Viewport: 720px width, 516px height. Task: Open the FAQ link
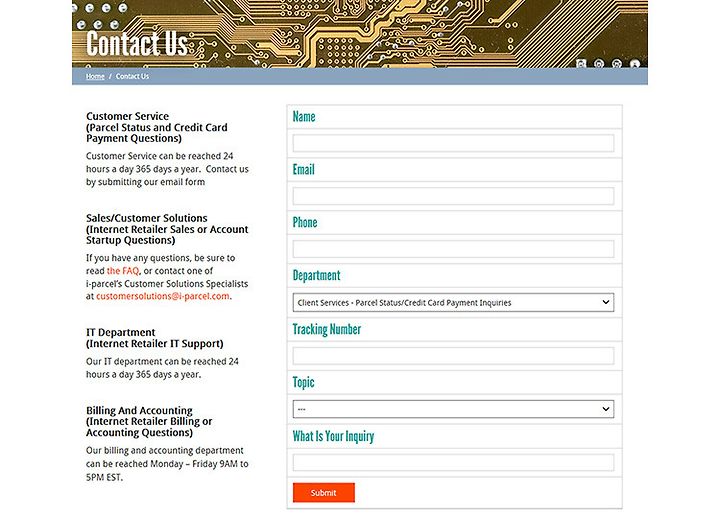click(x=123, y=271)
